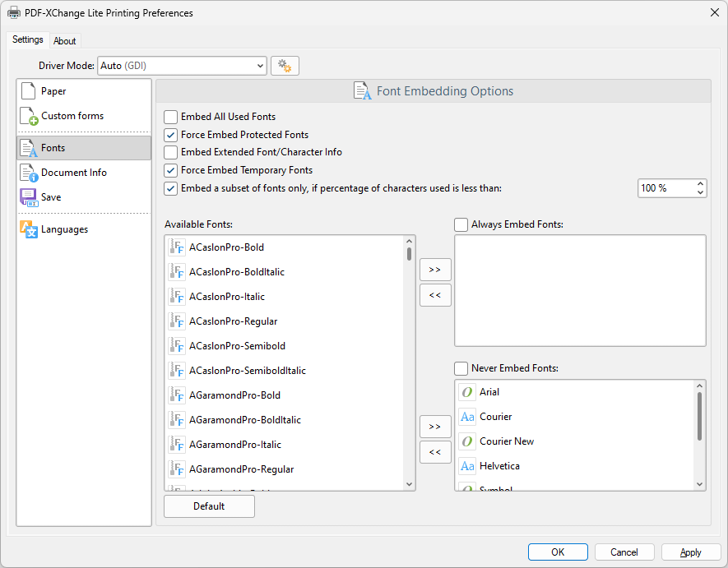728x568 pixels.
Task: Uncheck Force Embed Temporary Fonts
Action: coord(171,170)
